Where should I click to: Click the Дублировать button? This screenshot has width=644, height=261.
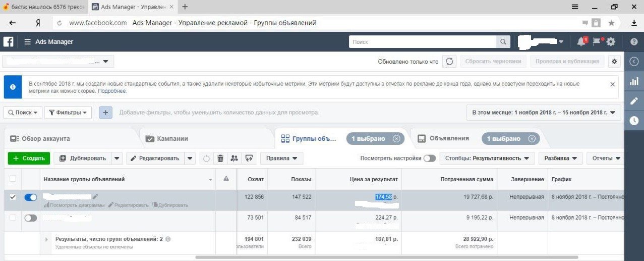[x=83, y=159]
